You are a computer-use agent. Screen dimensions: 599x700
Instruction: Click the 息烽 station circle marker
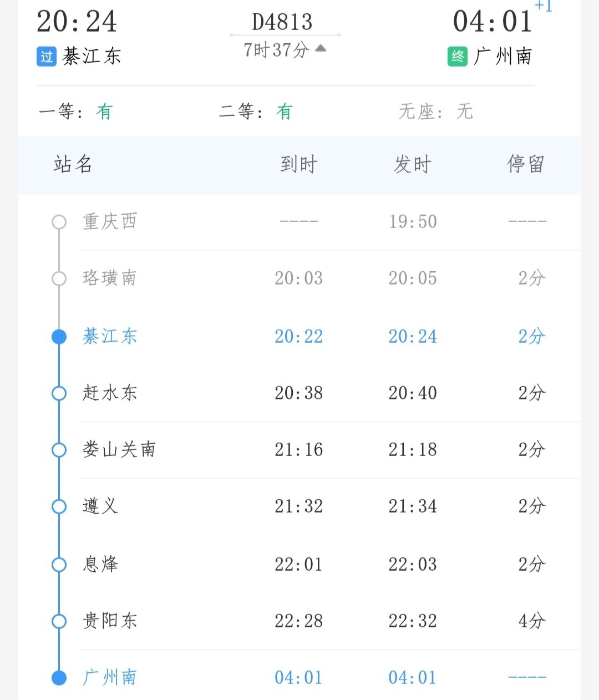(x=59, y=565)
